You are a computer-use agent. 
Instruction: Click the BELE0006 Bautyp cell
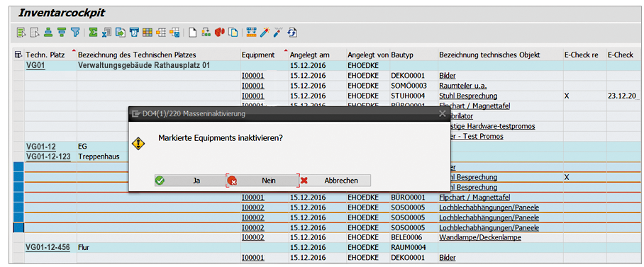click(414, 237)
